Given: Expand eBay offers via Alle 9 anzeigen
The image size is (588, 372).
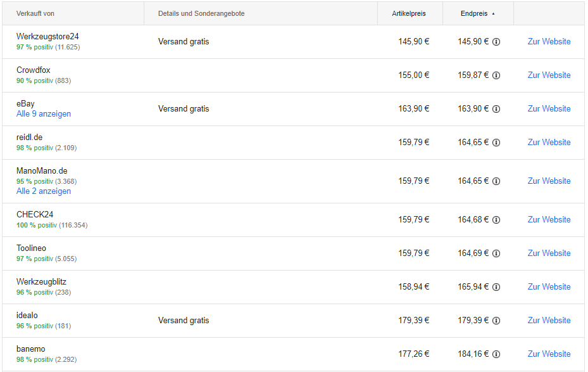Looking at the screenshot, I should tap(44, 113).
